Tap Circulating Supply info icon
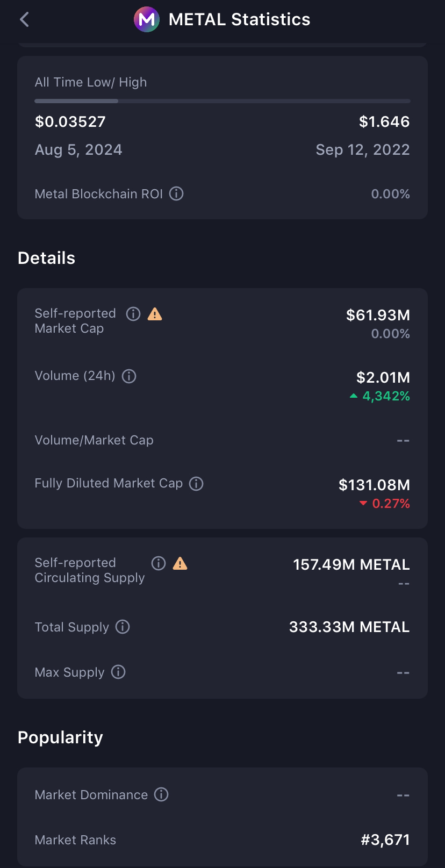Image resolution: width=445 pixels, height=868 pixels. (x=159, y=563)
